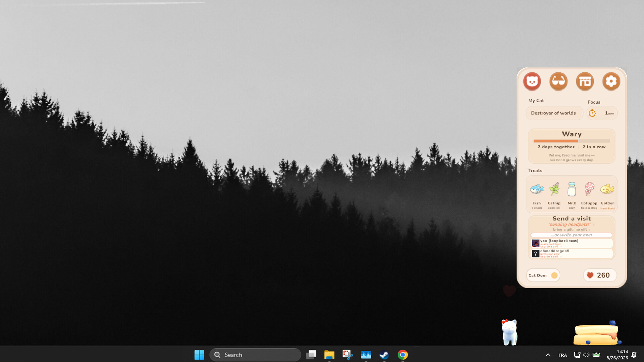Click the loopback test avatar thumbnail

click(536, 243)
